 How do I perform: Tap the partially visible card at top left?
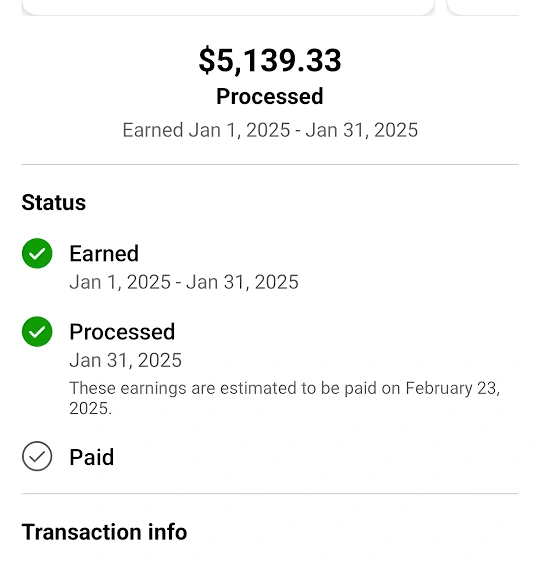pyautogui.click(x=228, y=7)
